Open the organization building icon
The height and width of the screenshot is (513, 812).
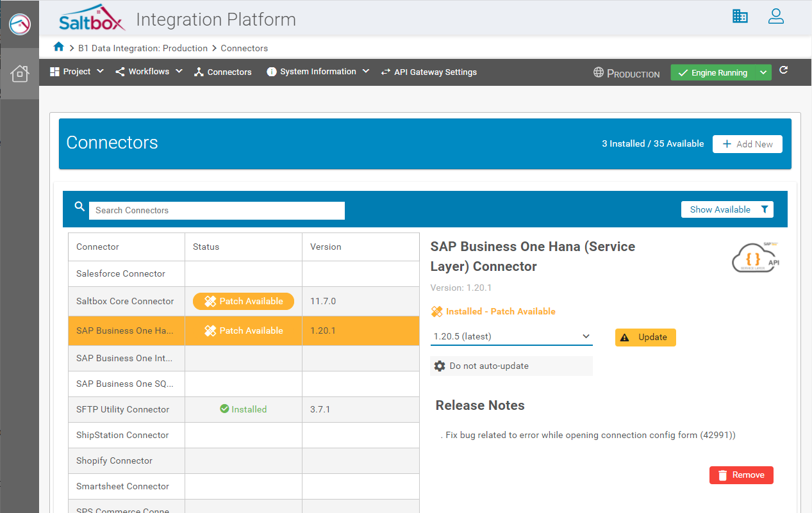[740, 17]
